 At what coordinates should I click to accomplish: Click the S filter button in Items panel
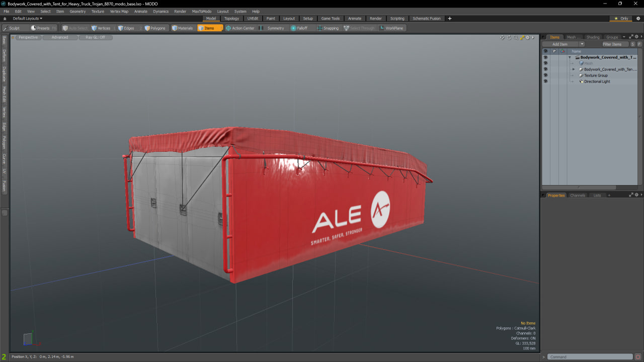633,44
